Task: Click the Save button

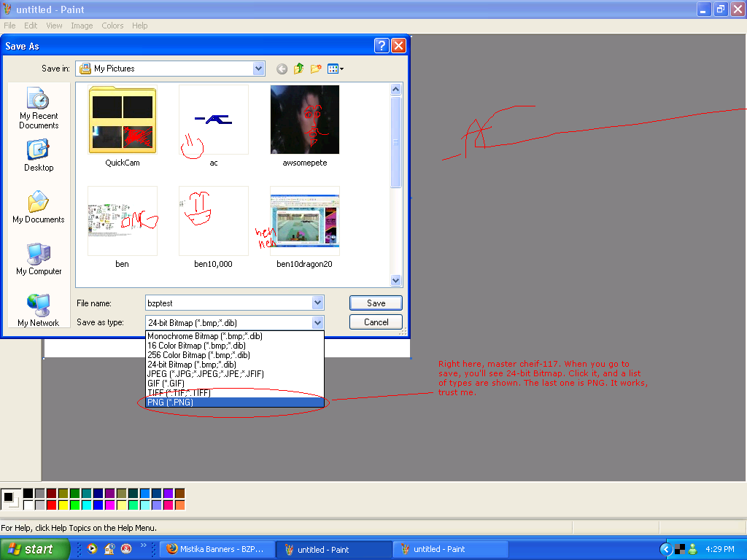Action: pyautogui.click(x=375, y=303)
